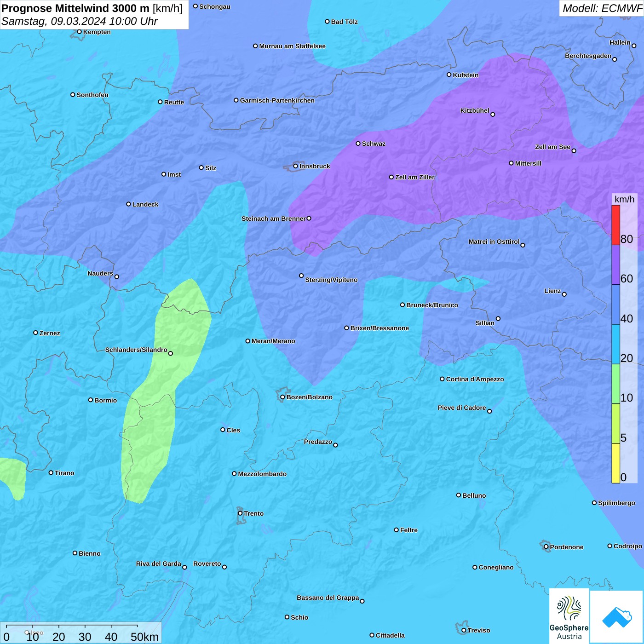Click the 'Rovereto' label
This screenshot has height=644, width=644.
pos(207,563)
